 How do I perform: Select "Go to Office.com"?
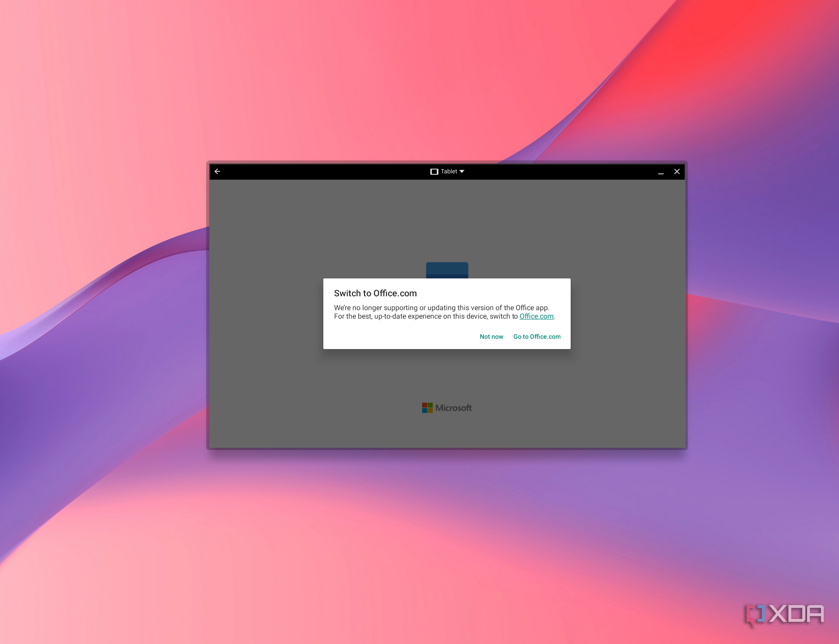pos(537,337)
